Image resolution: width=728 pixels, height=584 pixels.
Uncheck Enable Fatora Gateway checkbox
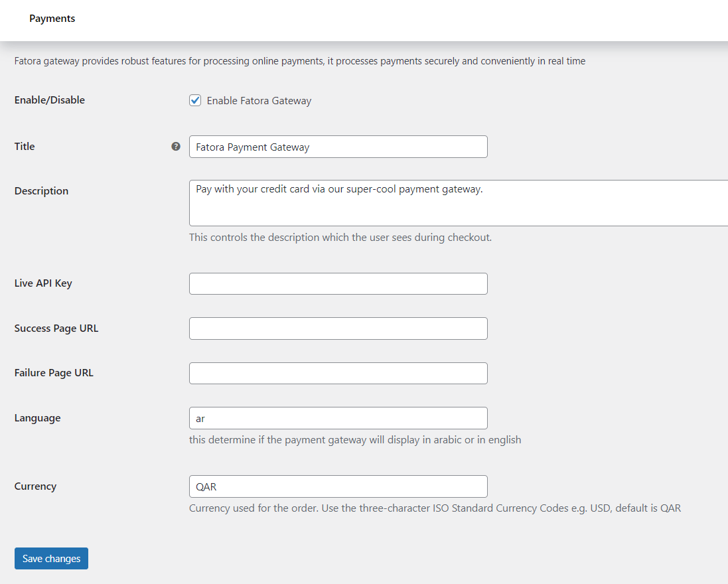click(195, 100)
